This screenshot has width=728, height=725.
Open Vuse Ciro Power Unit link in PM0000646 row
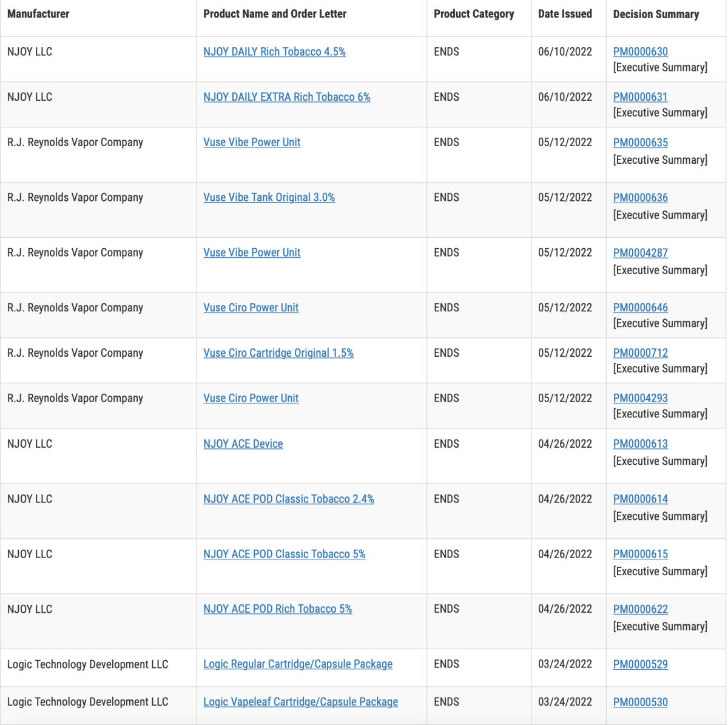coord(251,308)
